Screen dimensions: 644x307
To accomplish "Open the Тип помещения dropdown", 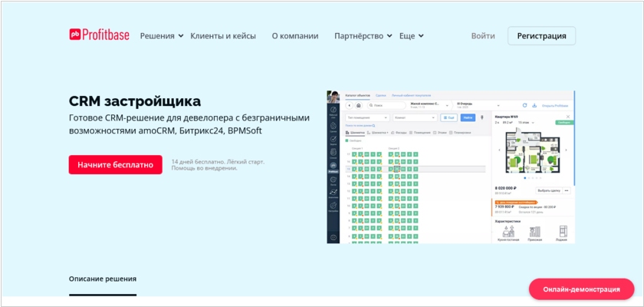I will click(x=367, y=117).
